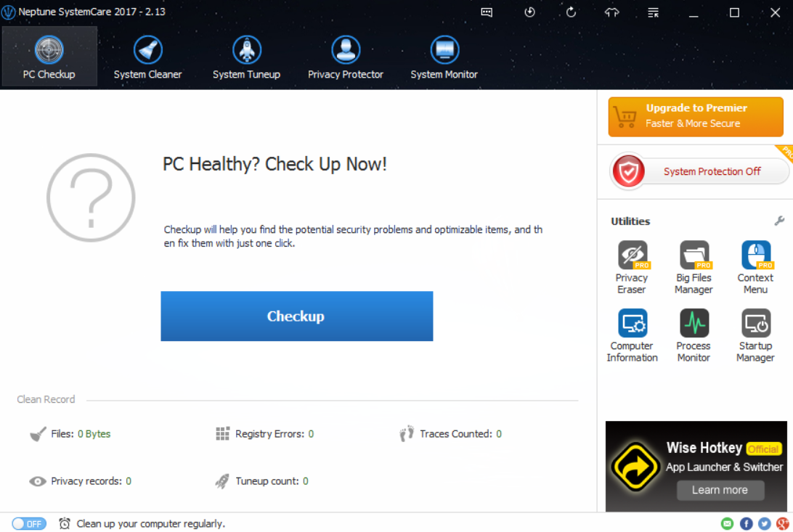Close the Neptune SystemCare window
Image resolution: width=793 pixels, height=532 pixels.
[776, 12]
